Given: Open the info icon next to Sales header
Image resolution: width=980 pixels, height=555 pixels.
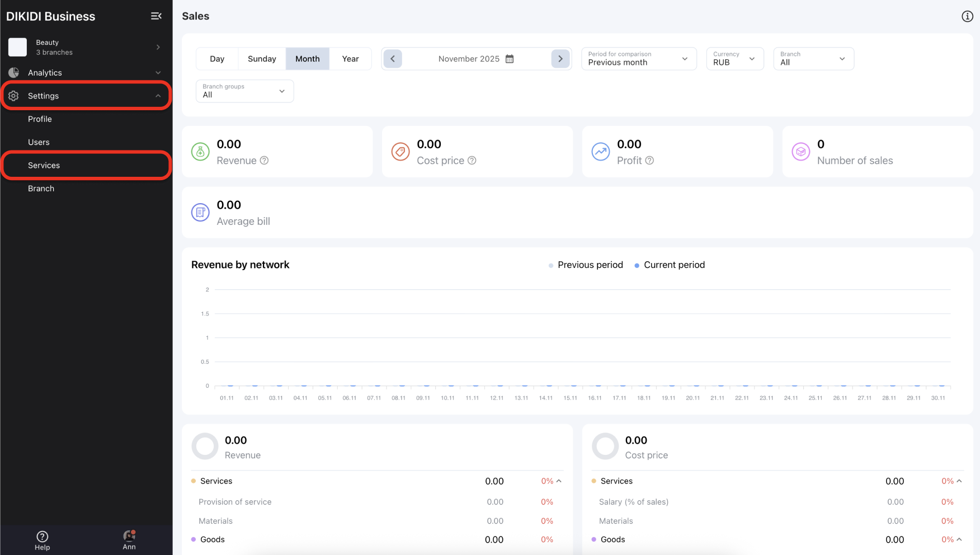Looking at the screenshot, I should 967,16.
